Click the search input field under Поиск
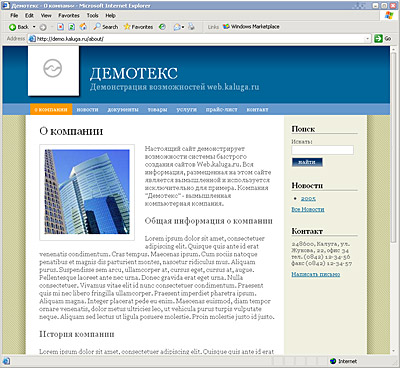This screenshot has width=400, height=368. [x=322, y=150]
